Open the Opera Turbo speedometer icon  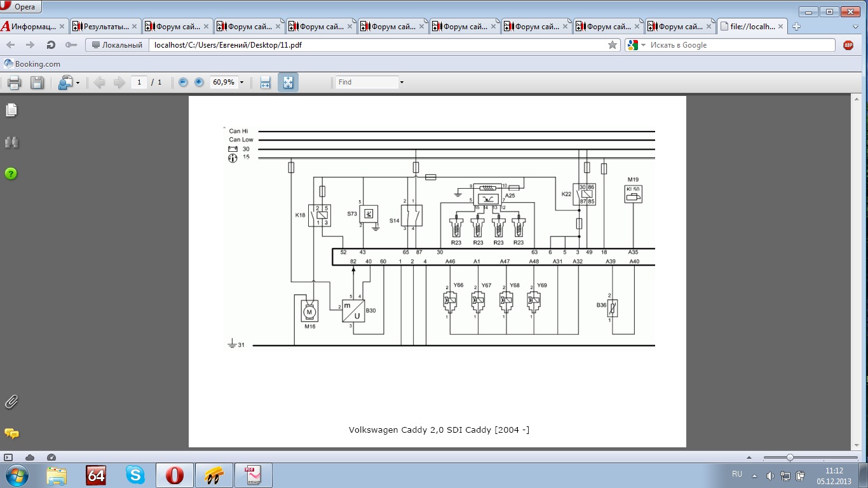coord(51,457)
